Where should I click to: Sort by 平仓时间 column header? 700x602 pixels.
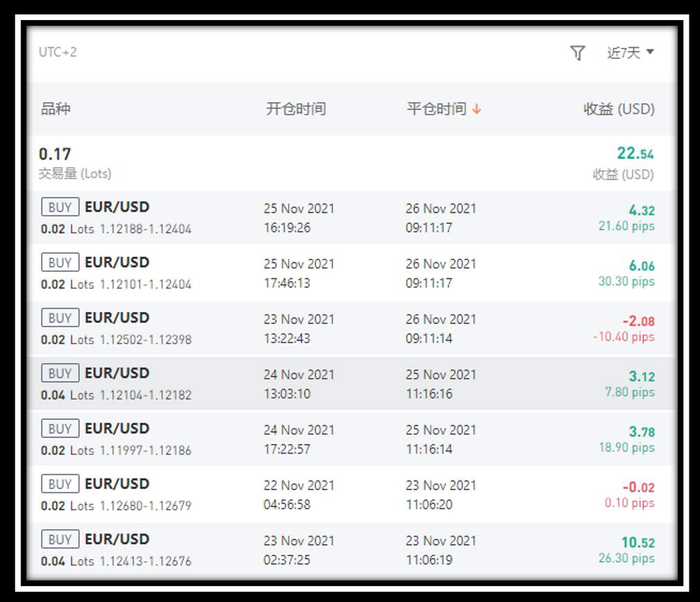coord(436,108)
